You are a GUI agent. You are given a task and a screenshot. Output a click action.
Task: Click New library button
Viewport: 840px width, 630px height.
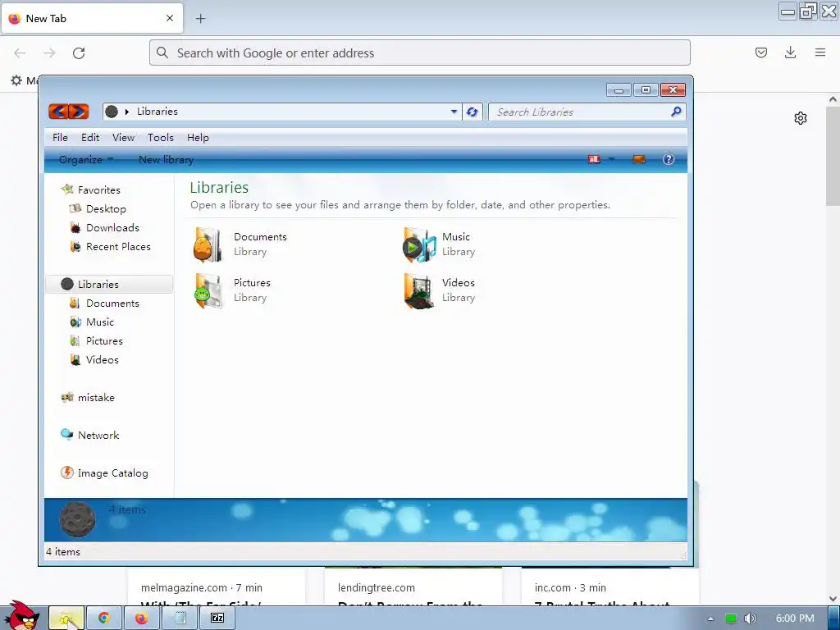tap(166, 159)
